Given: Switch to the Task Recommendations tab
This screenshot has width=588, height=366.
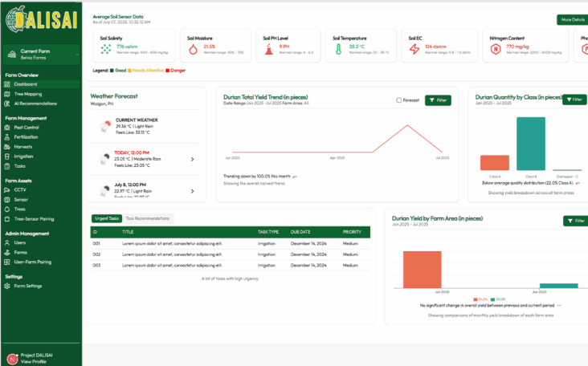Looking at the screenshot, I should (148, 218).
